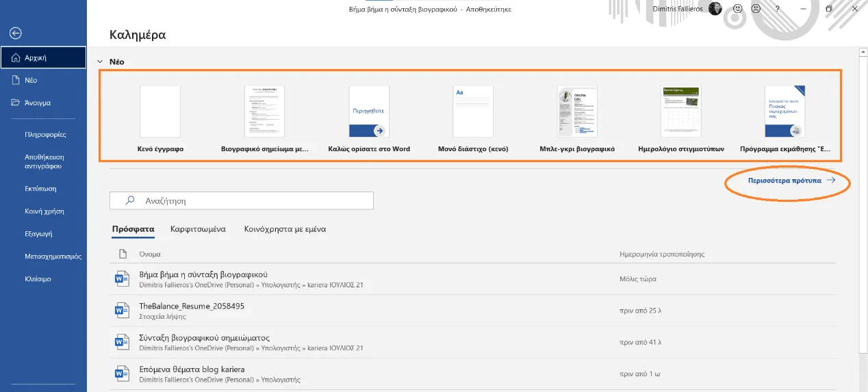Sort by the Όνομα column header
This screenshot has height=392, width=868.
point(150,254)
